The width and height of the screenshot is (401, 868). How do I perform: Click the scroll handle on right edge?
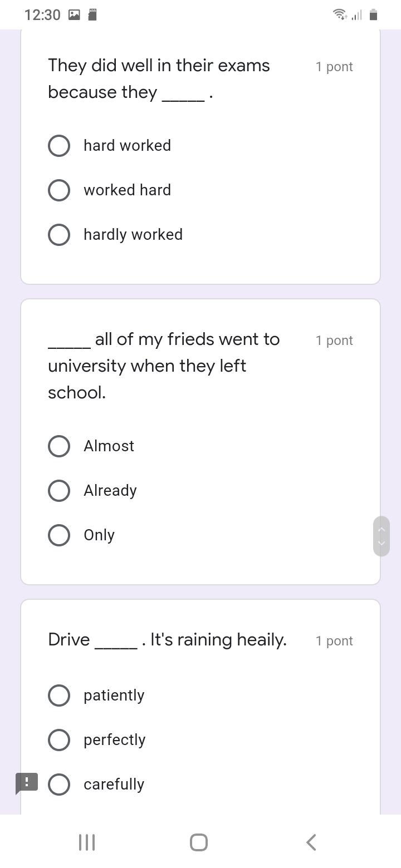382,536
